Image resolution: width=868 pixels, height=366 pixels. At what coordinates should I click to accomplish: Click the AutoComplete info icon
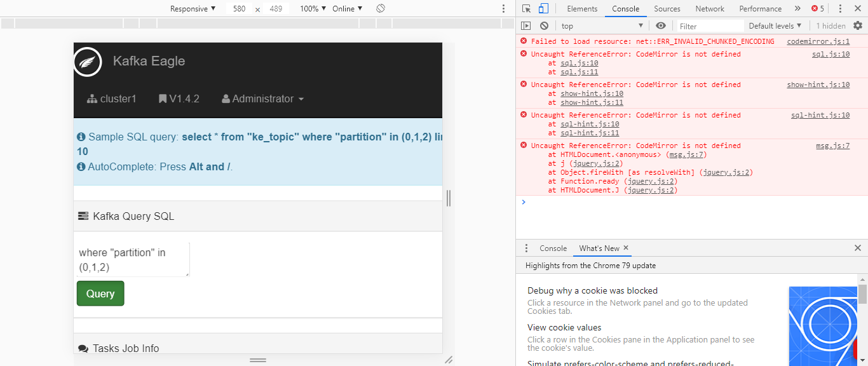pyautogui.click(x=81, y=167)
